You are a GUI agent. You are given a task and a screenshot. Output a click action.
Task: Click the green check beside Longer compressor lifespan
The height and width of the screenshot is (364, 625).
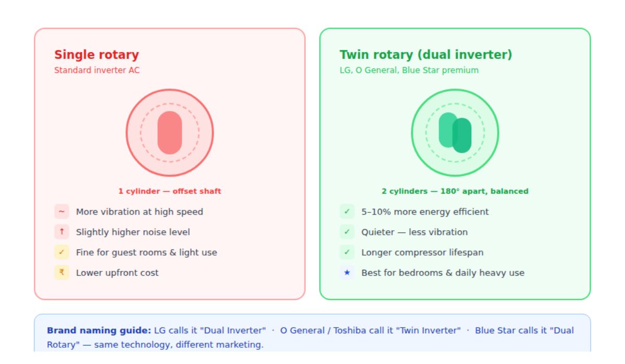tap(347, 252)
